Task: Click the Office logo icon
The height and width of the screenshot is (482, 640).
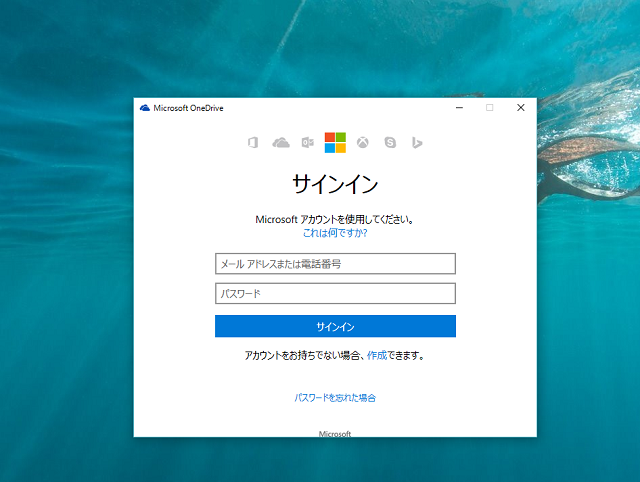Action: coord(253,142)
